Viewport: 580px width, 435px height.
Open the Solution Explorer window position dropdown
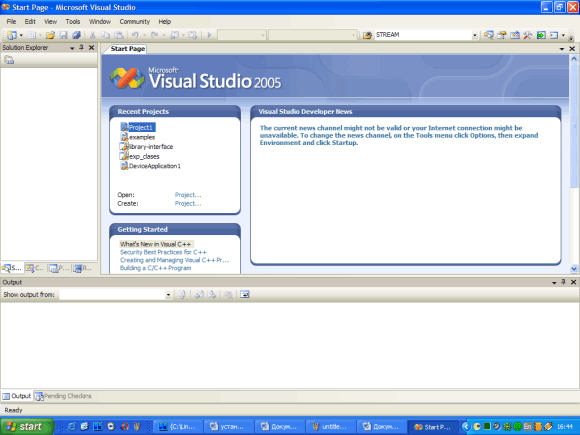[72, 48]
